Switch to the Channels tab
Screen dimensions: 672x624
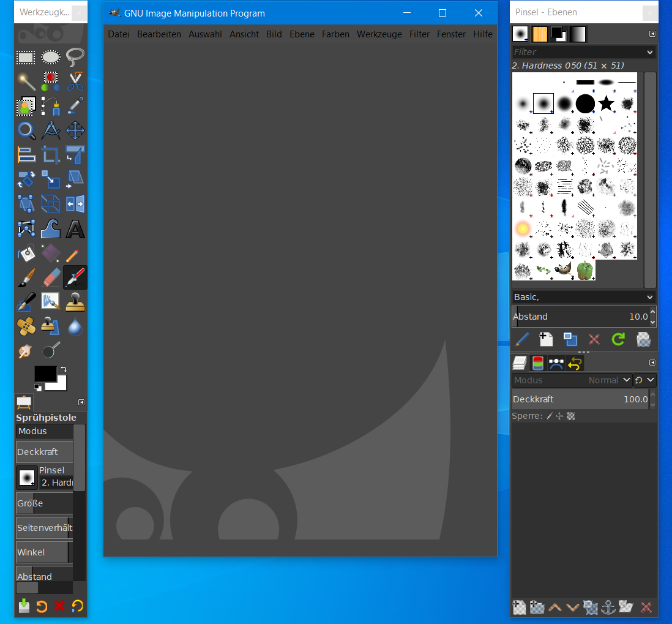click(x=538, y=363)
